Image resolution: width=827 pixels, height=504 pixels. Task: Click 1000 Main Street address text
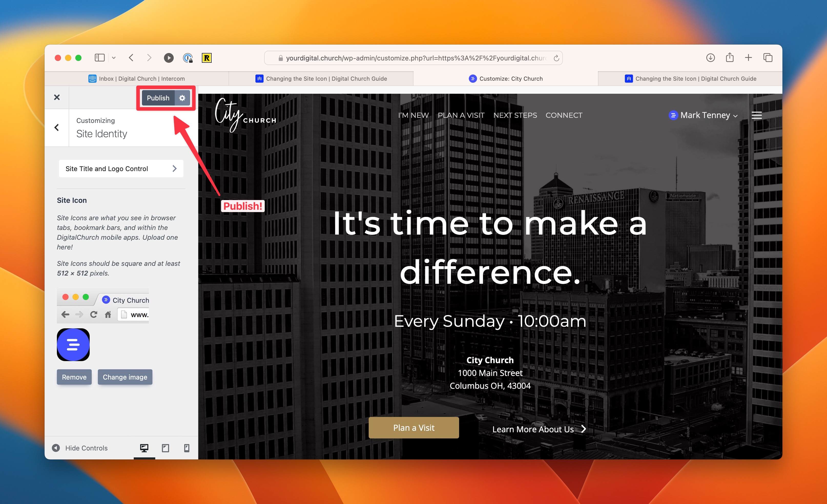[x=490, y=373]
